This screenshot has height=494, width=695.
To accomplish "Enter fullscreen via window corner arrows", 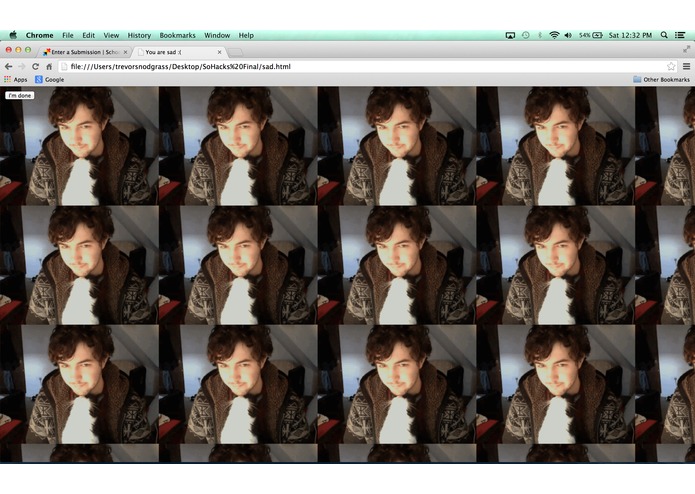I will [x=687, y=49].
